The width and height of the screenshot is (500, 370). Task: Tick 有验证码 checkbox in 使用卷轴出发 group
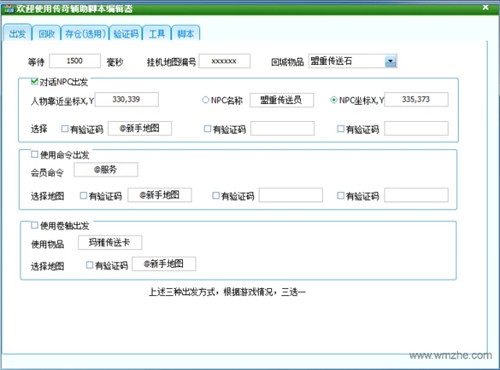coord(89,265)
